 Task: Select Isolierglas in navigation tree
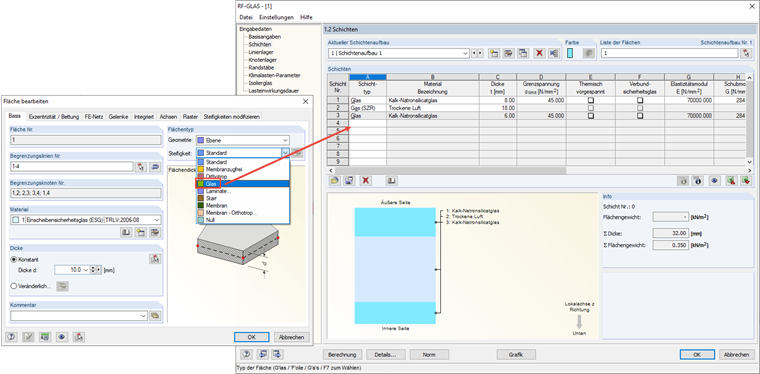[260, 83]
